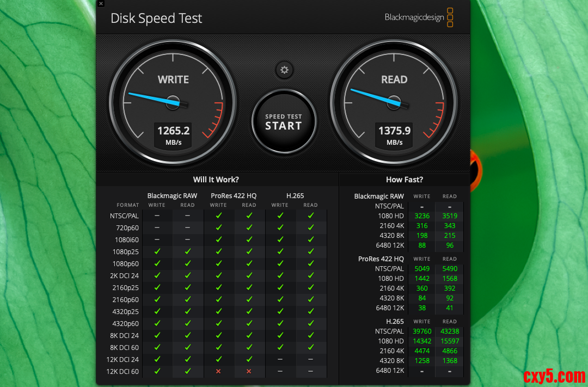588x387 pixels.
Task: Click the 'H.265' section label in How Fast
Action: [395, 322]
